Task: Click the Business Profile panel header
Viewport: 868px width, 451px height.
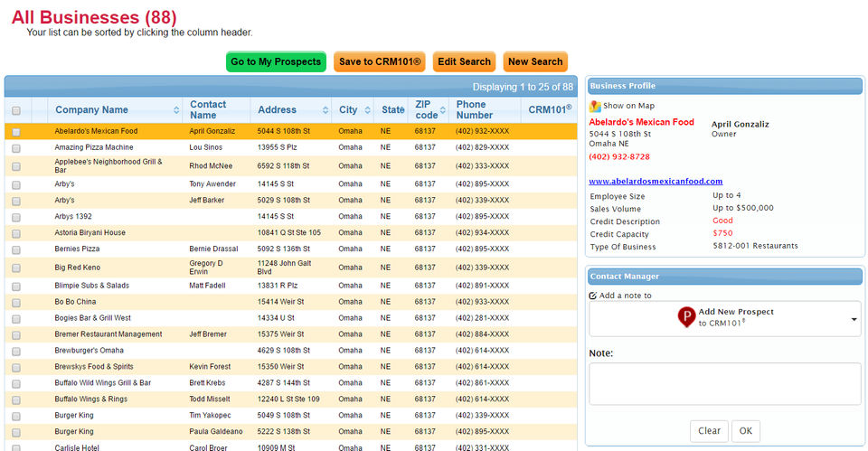Action: click(725, 86)
